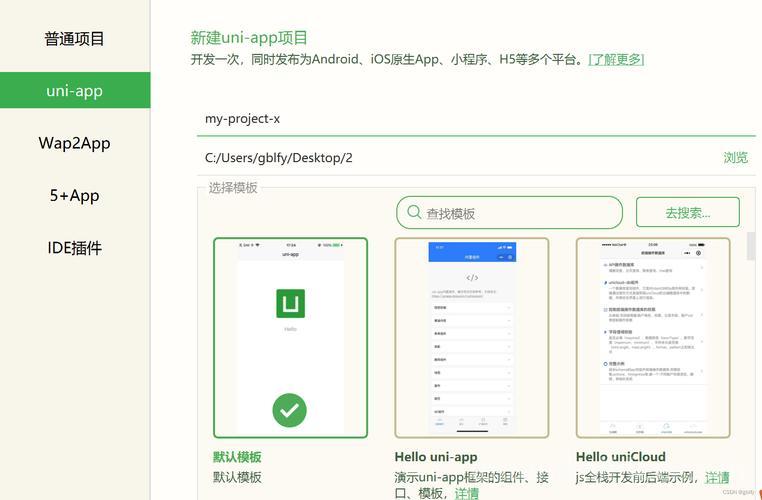Choose the 5+App project type

point(74,195)
